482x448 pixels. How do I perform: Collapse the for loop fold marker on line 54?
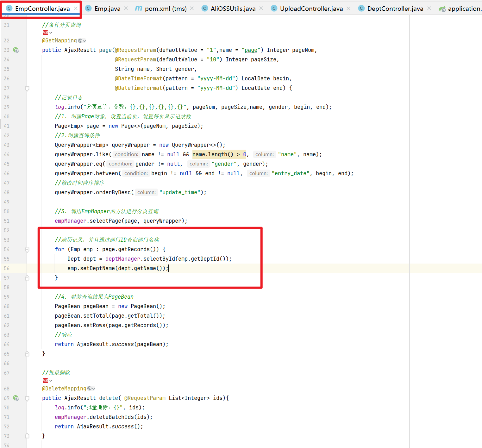pos(27,250)
